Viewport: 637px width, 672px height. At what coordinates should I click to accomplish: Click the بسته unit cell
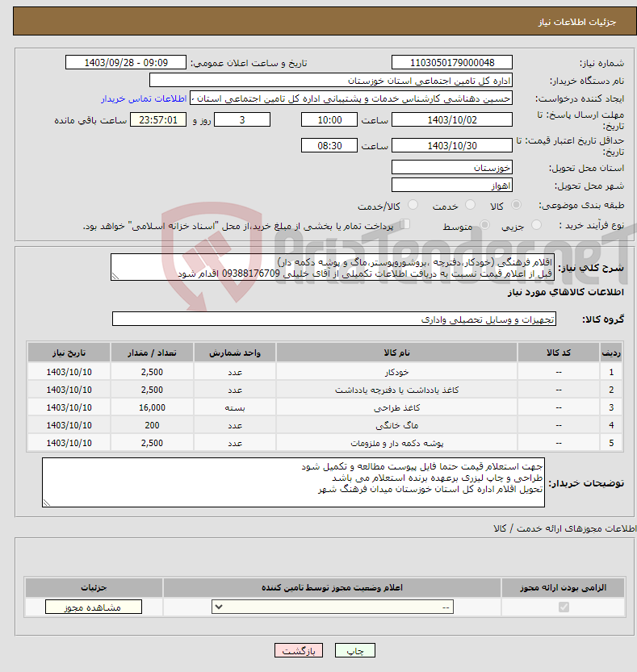pyautogui.click(x=235, y=407)
